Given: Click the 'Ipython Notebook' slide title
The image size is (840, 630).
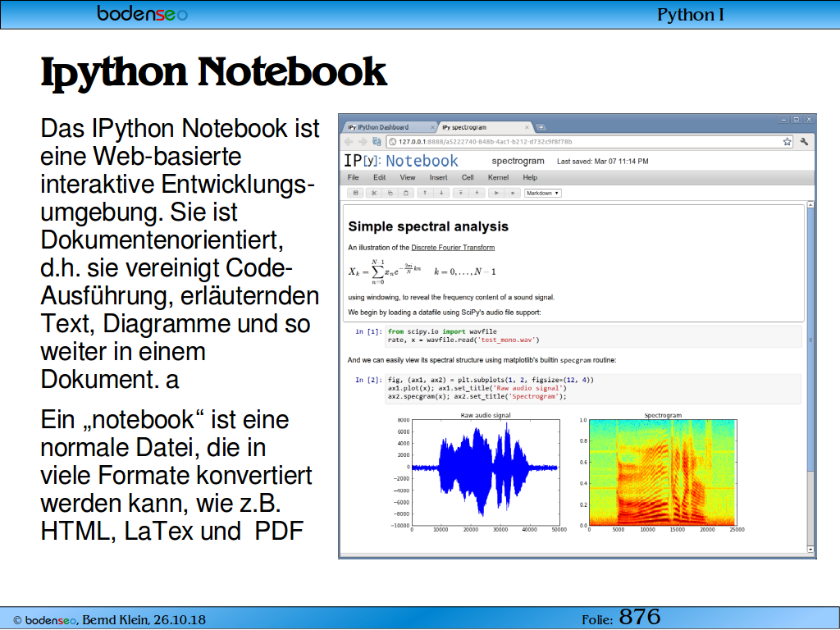Looking at the screenshot, I should click(x=214, y=73).
